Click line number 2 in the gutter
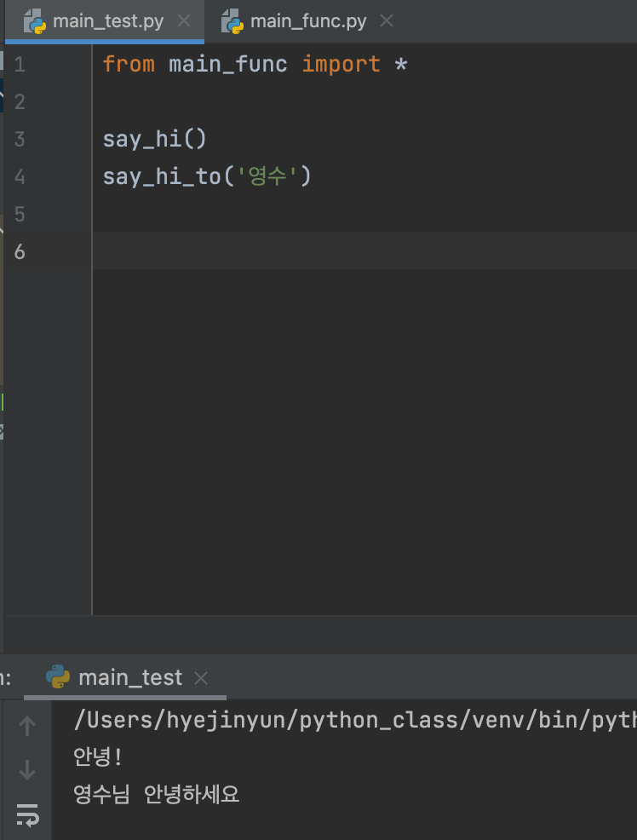 20,101
